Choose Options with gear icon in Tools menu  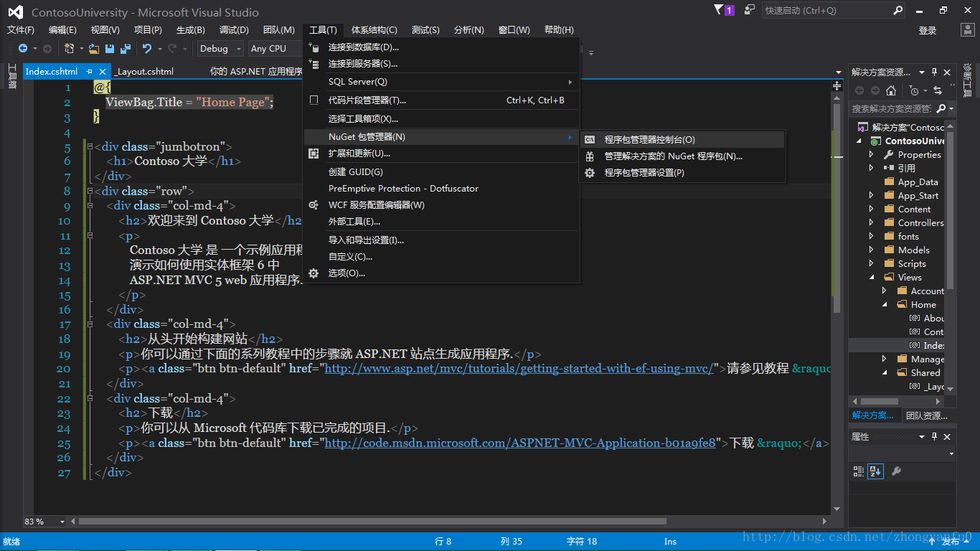(441, 273)
